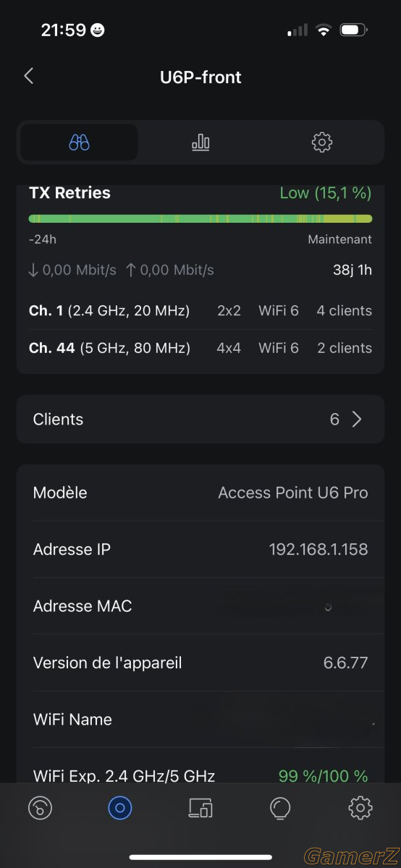
Task: Tap the Modèle Access Point U6 Pro row
Action: click(200, 493)
